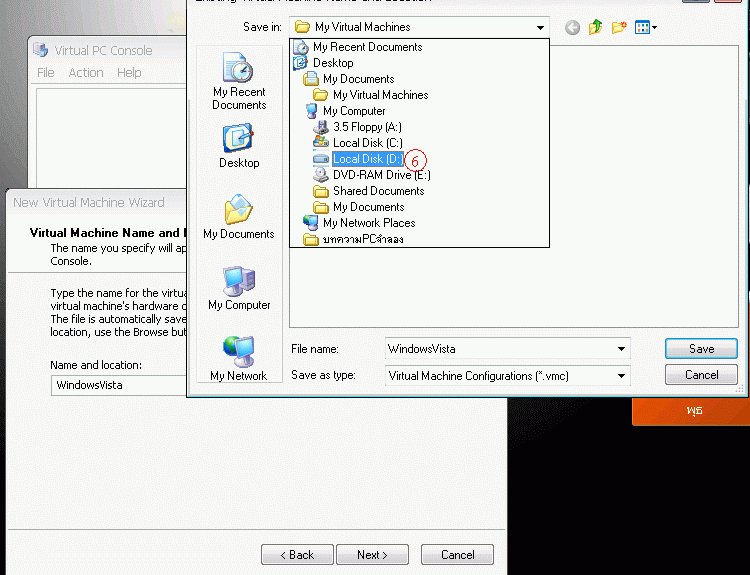This screenshot has width=750, height=575.
Task: Cancel the New Virtual Machine Wizard
Action: 457,555
